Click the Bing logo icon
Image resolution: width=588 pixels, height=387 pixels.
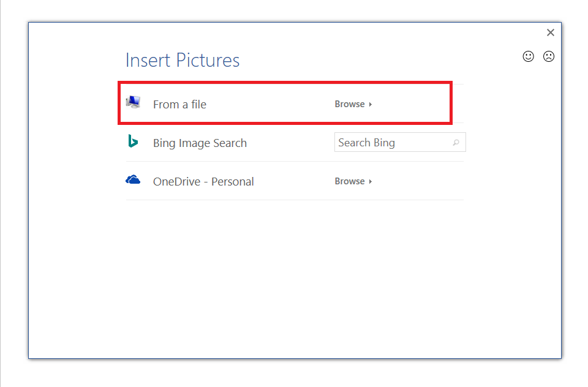(133, 142)
